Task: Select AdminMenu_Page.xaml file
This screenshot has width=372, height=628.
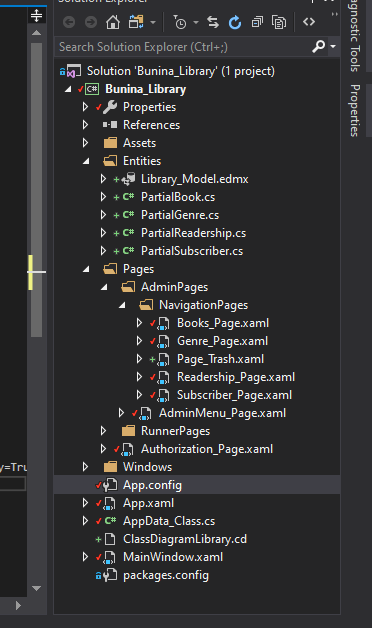Action: pos(222,413)
